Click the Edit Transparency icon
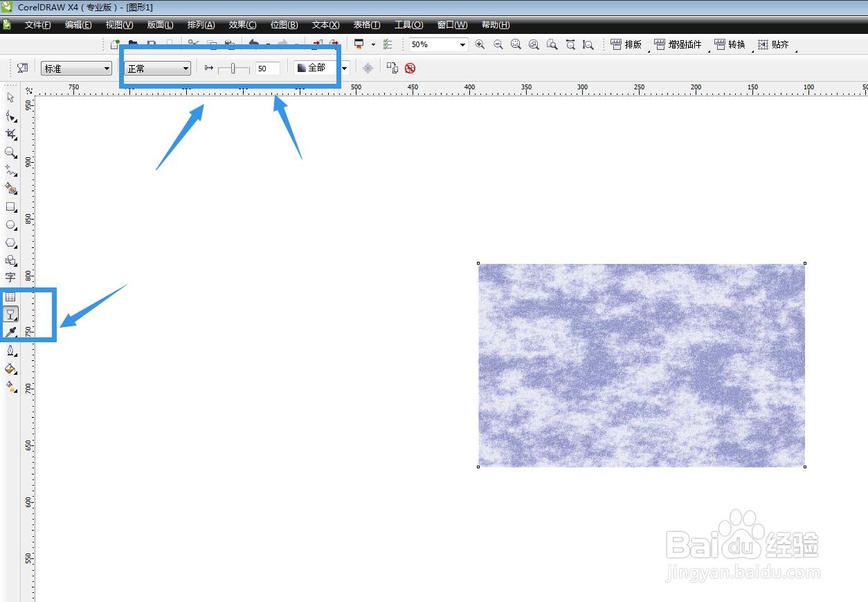 tap(22, 68)
